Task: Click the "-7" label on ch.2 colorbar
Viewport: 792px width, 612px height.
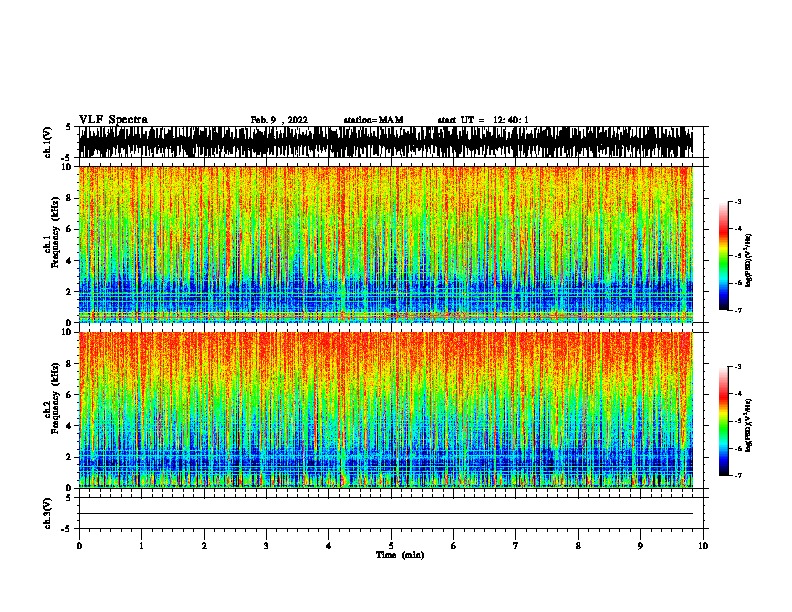Action: pos(738,475)
